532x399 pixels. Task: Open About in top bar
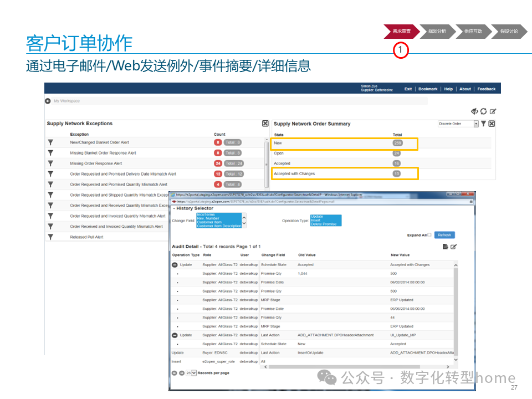point(465,89)
